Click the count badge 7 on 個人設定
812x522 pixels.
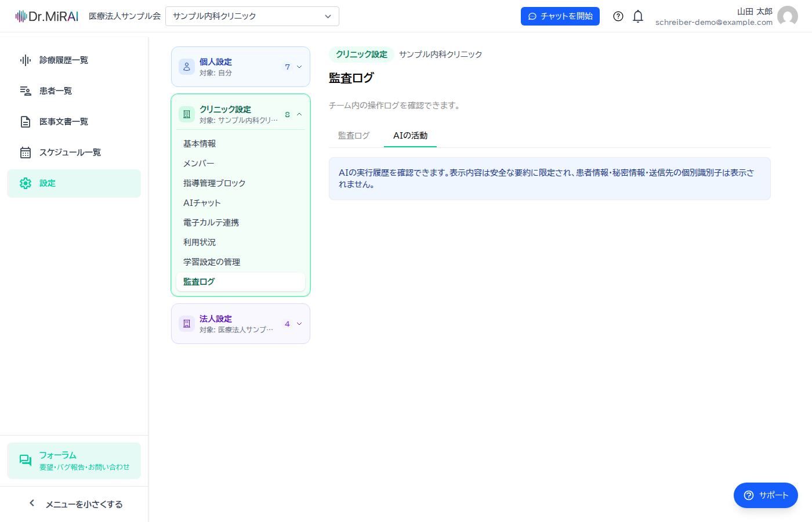point(287,67)
